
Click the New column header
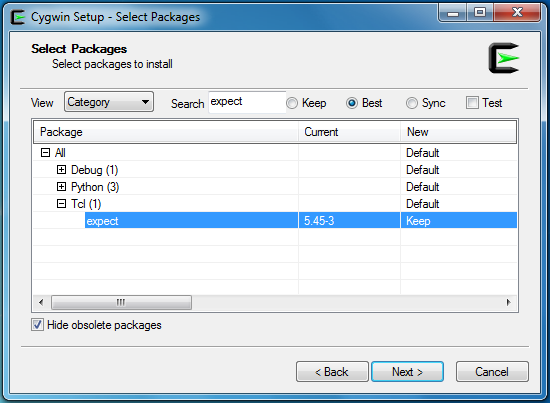[x=458, y=132]
